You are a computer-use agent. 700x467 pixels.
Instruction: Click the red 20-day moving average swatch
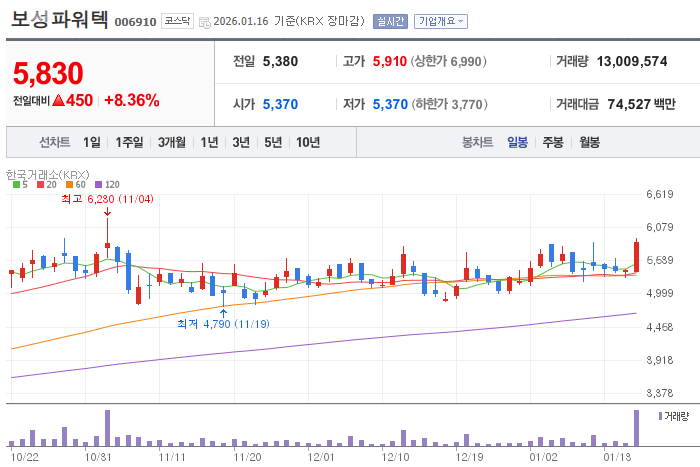(40, 184)
